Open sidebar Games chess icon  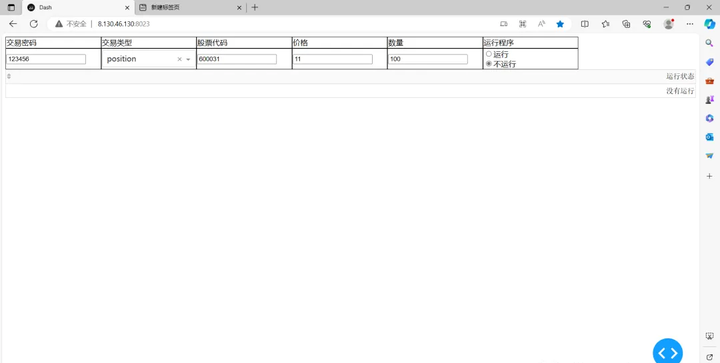point(709,100)
